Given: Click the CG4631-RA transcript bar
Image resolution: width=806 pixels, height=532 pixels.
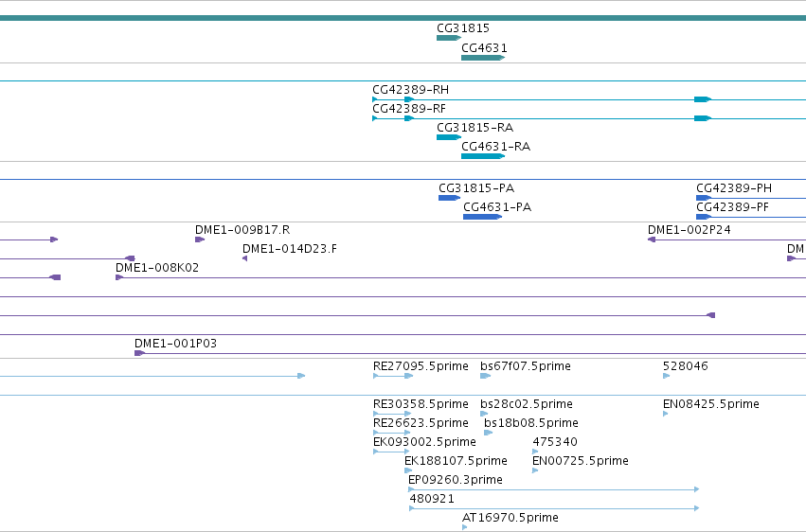Looking at the screenshot, I should [483, 156].
